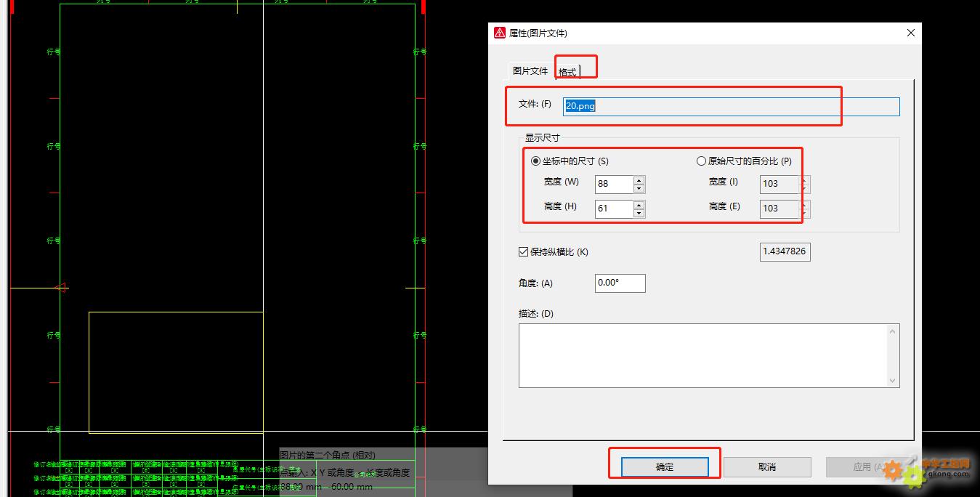This screenshot has width=980, height=497.
Task: Decrease 宽度 (W) with the down arrow
Action: (x=639, y=188)
